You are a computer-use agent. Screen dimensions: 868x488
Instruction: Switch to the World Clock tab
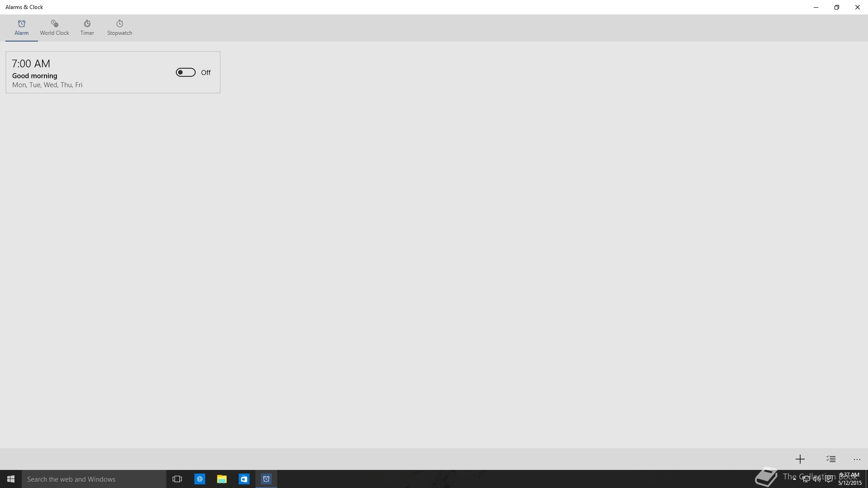point(54,28)
